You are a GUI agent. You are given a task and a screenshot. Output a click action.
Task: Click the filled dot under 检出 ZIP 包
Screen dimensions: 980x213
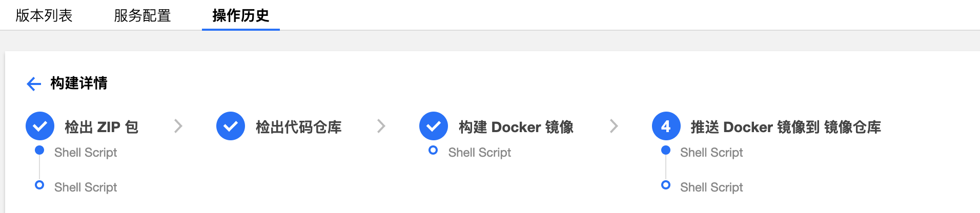39,150
